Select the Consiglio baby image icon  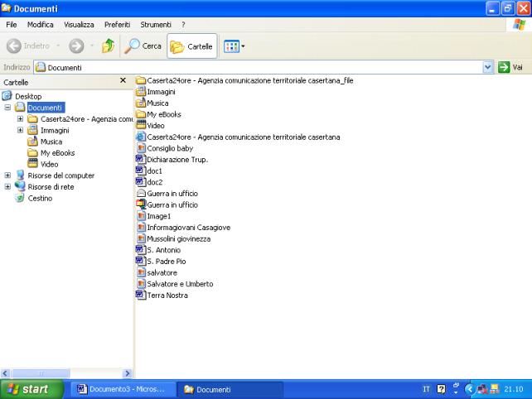tap(141, 148)
